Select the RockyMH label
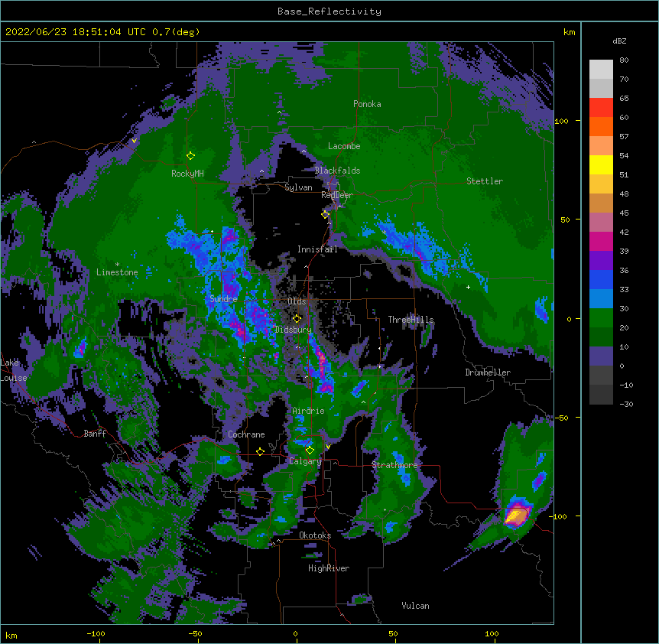Viewport: 659px width, 644px height. (x=187, y=174)
